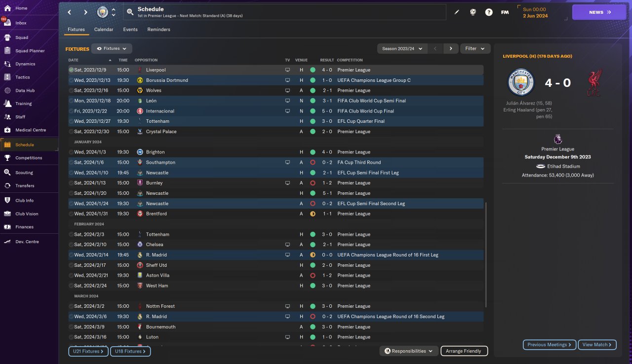Open the Season 2023/24 dropdown
Image resolution: width=632 pixels, height=364 pixels.
coord(402,48)
